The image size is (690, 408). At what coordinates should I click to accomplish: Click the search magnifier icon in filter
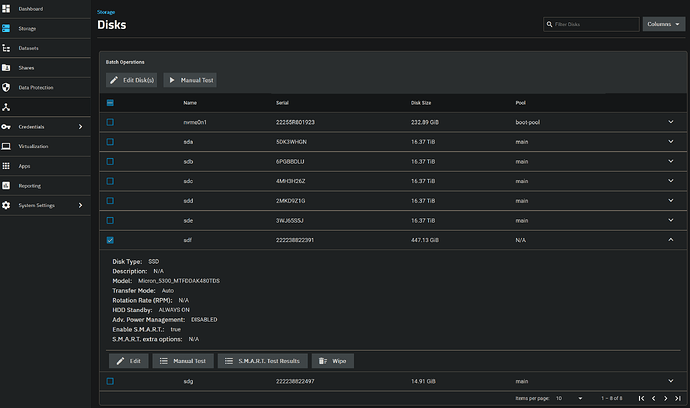[x=549, y=24]
